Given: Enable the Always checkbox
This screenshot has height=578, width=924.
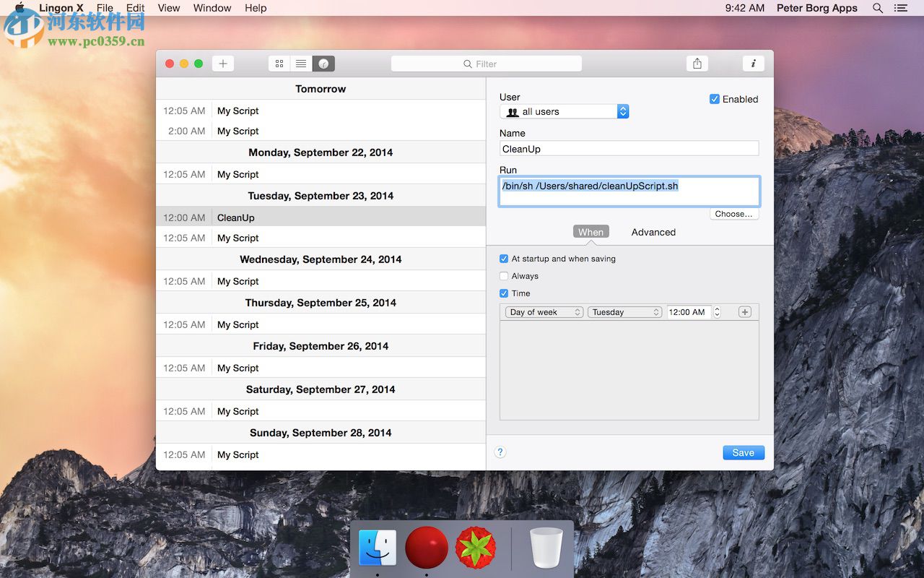Looking at the screenshot, I should pyautogui.click(x=504, y=276).
